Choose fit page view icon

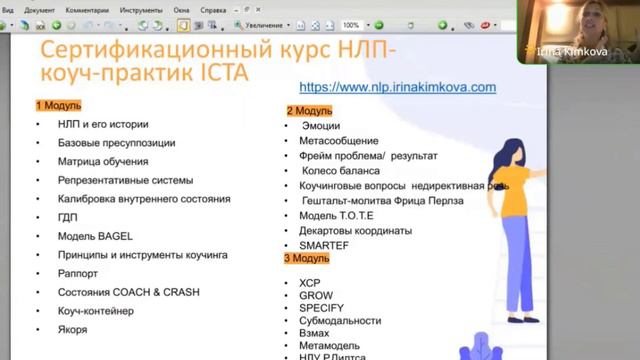click(x=316, y=25)
